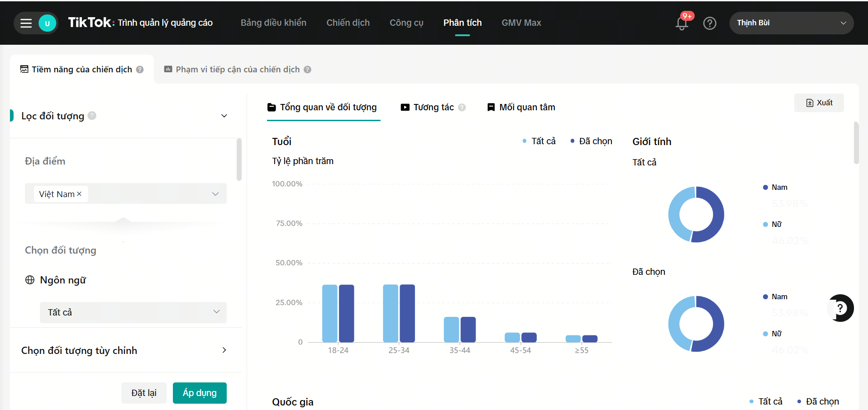Switch to Tiềm năng của chiến dịch tab
Viewport: 868px width, 410px height.
coord(82,70)
